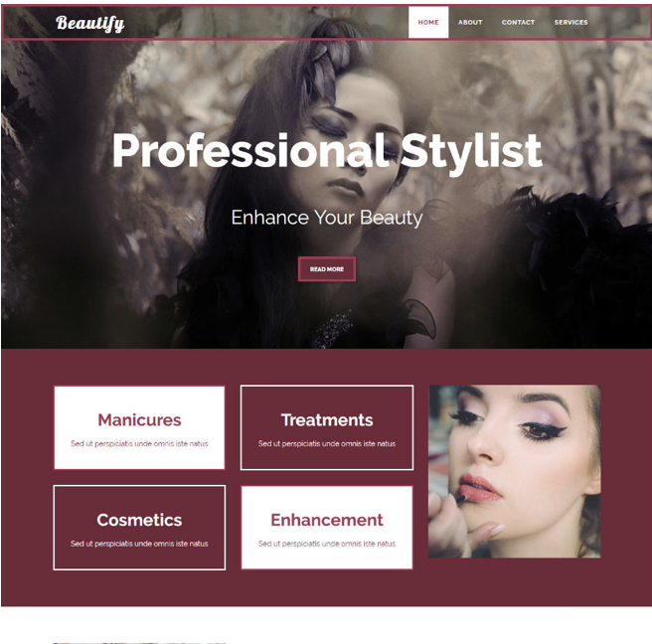Click the Read More button
652x644 pixels.
pyautogui.click(x=327, y=269)
